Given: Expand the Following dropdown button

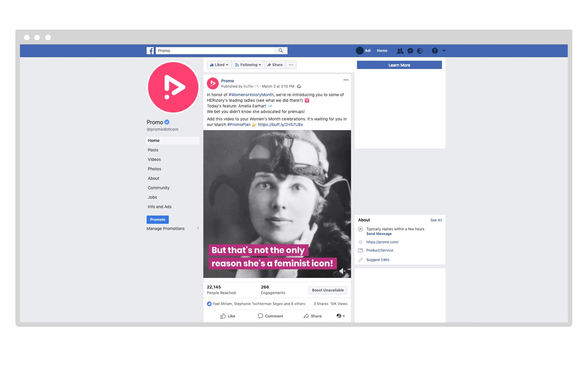Looking at the screenshot, I should 248,65.
